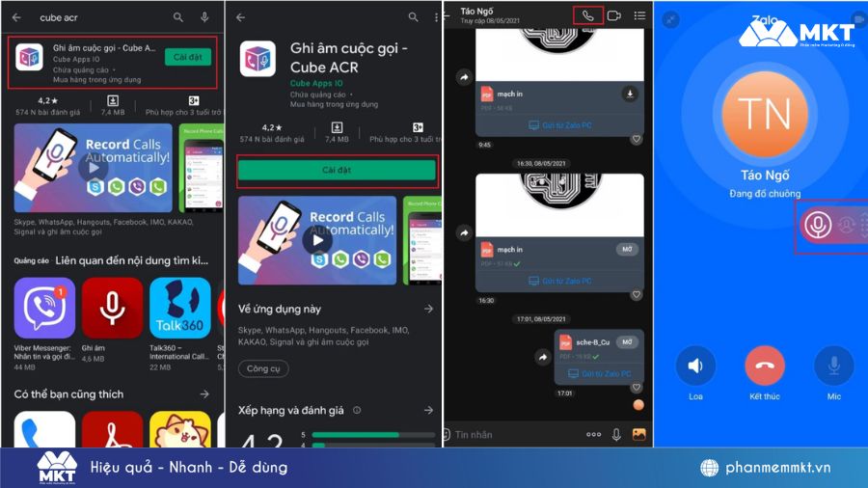Tap voice call phone icon in Zalo chat header
This screenshot has height=488, width=868.
point(588,16)
